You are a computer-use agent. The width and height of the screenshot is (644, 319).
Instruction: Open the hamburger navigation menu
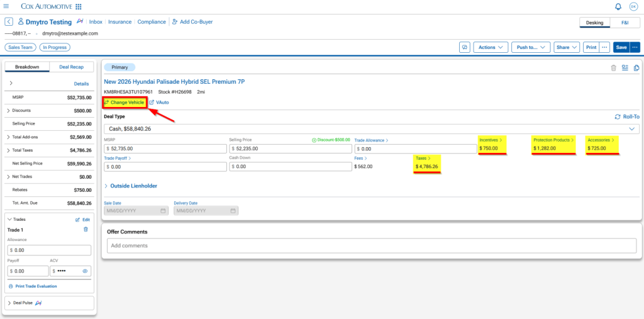pyautogui.click(x=6, y=6)
